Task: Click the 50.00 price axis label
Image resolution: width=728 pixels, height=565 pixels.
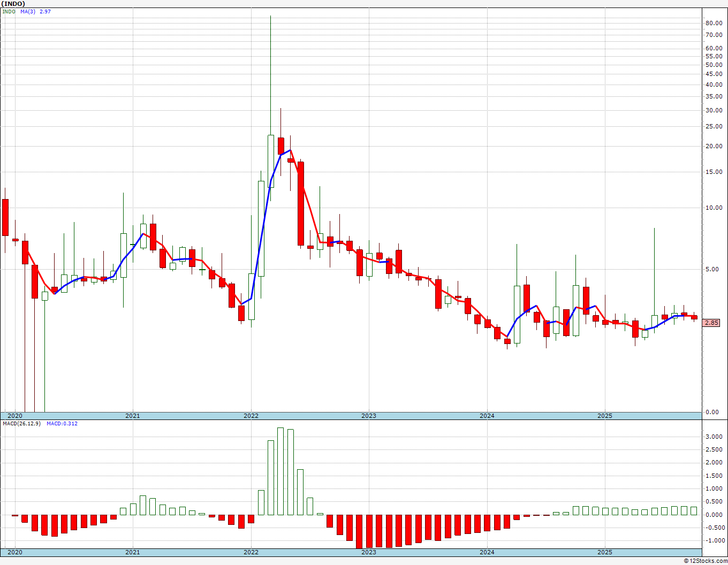Action: [714, 65]
